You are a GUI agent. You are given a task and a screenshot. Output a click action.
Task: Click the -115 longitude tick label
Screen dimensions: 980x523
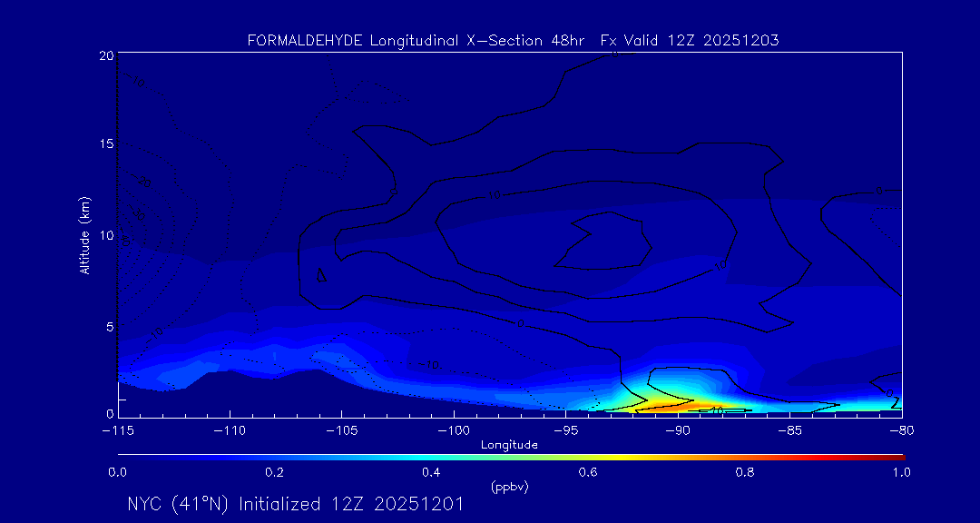[117, 431]
